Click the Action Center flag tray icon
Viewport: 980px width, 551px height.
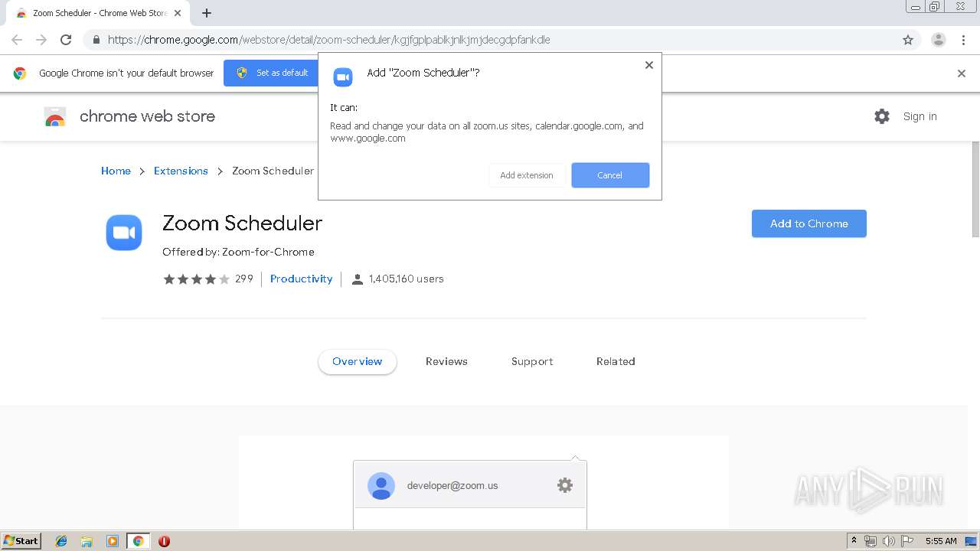coord(907,541)
